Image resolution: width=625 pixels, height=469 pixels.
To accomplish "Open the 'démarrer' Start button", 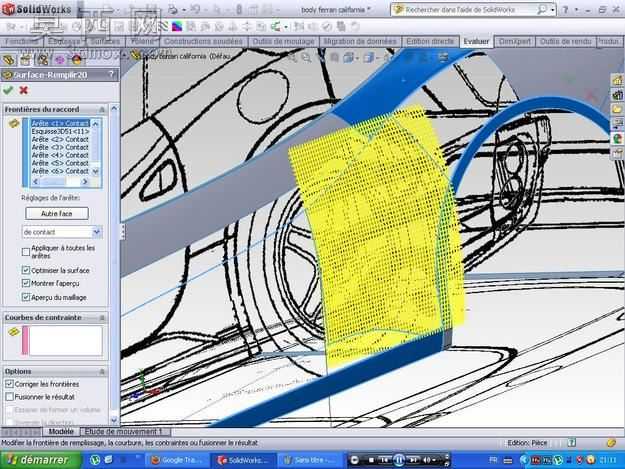I will tap(40, 460).
